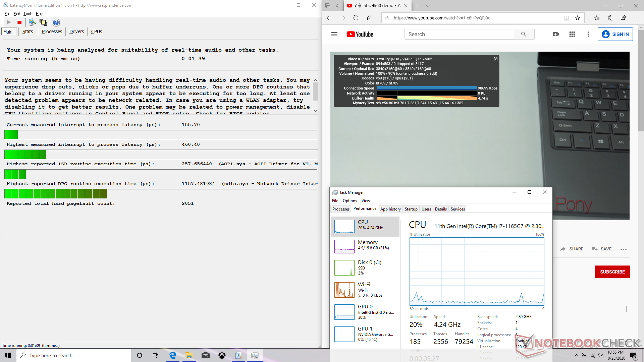Click the red Stop monitoring button
The width and height of the screenshot is (644, 362).
[19, 22]
